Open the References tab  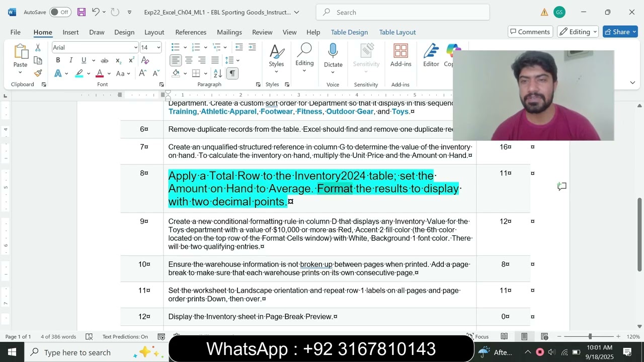pyautogui.click(x=191, y=32)
